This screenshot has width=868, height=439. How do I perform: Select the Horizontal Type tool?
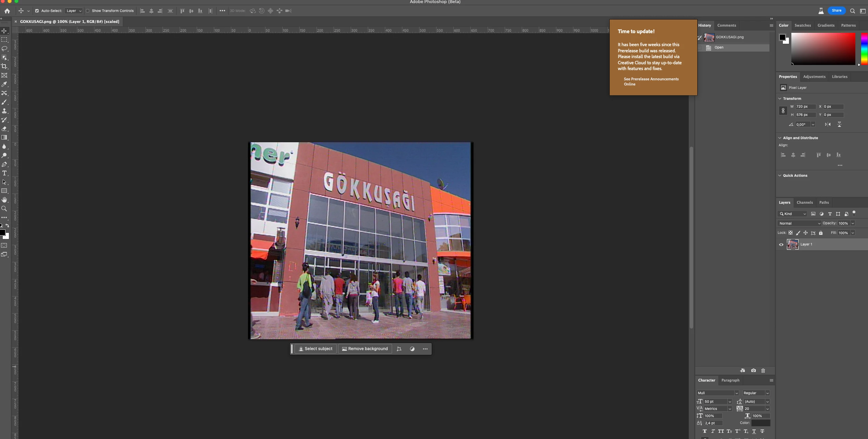pos(4,173)
